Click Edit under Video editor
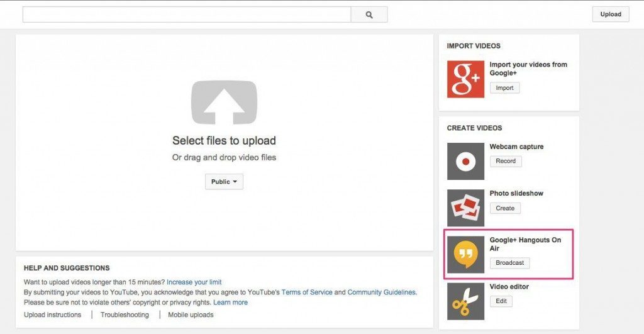 tap(501, 301)
